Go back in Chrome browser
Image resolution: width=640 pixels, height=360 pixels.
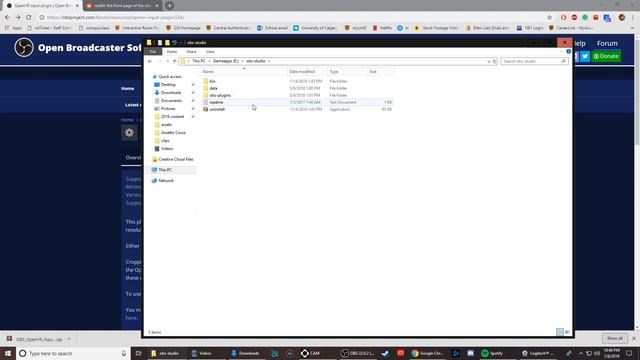click(x=7, y=18)
